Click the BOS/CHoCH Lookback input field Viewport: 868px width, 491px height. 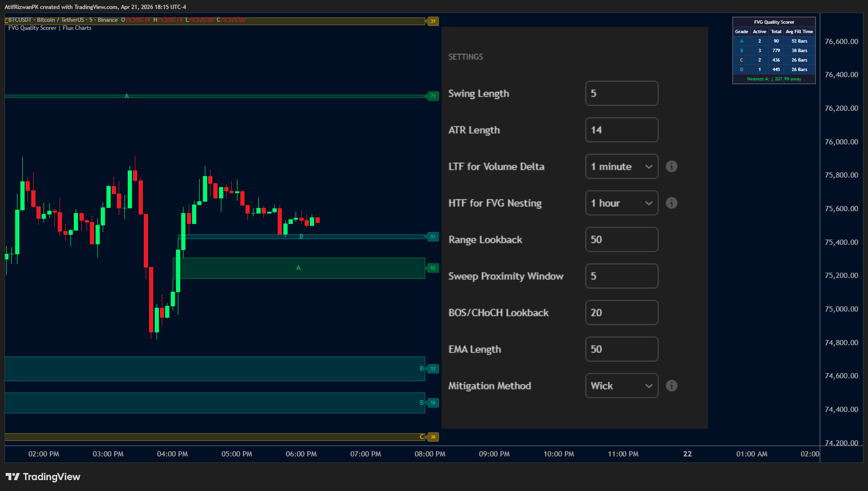pos(622,312)
